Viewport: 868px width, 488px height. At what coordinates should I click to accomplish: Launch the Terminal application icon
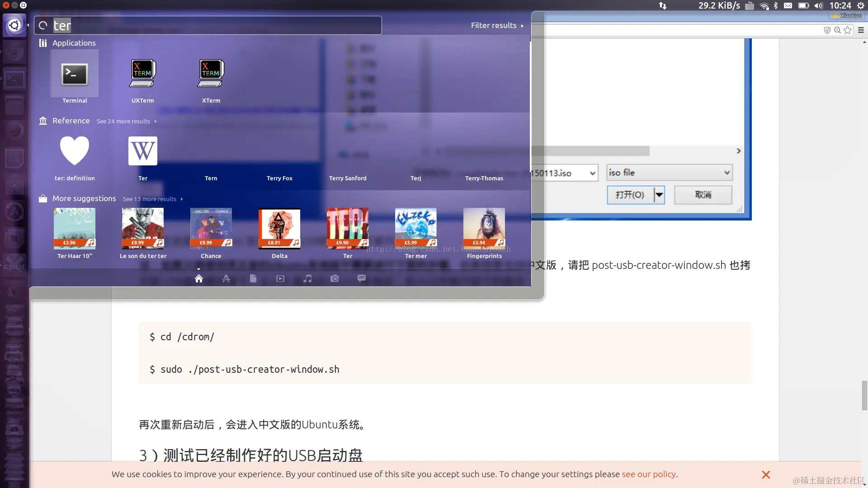coord(75,75)
